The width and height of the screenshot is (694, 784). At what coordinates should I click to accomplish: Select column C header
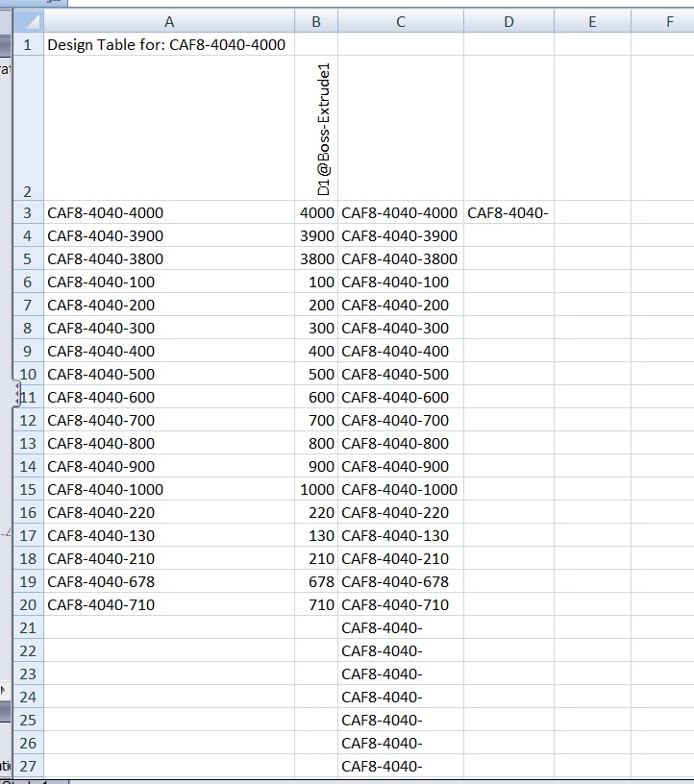click(401, 21)
